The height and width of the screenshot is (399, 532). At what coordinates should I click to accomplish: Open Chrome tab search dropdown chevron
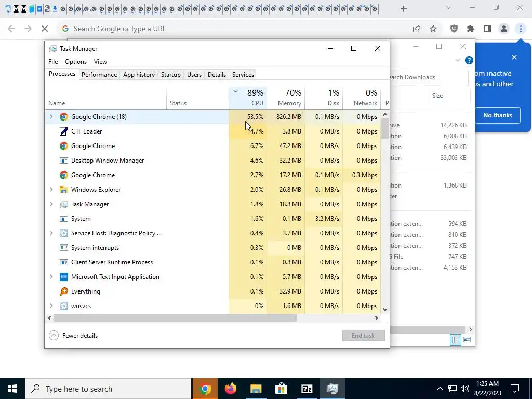(448, 7)
